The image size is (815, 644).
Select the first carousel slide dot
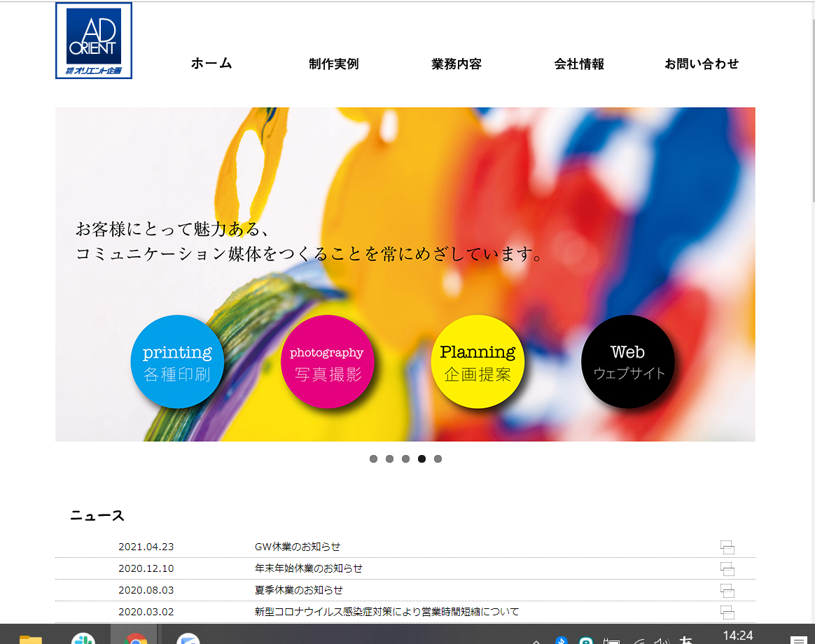373,459
